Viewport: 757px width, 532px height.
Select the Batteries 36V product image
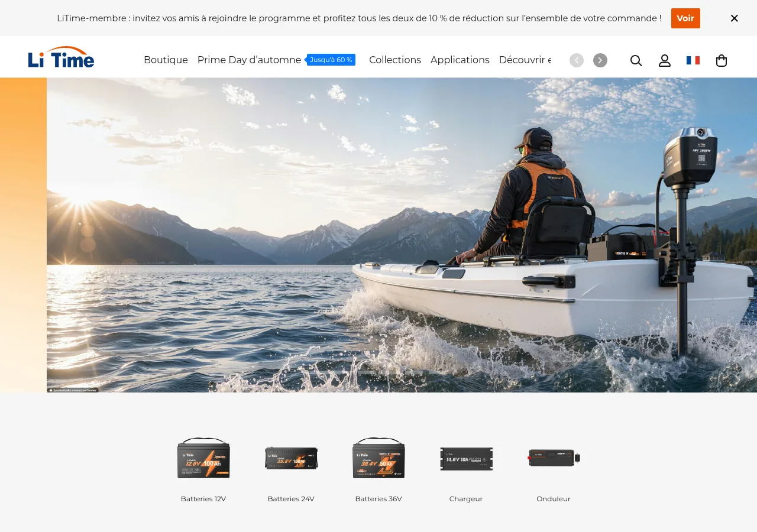coord(378,458)
